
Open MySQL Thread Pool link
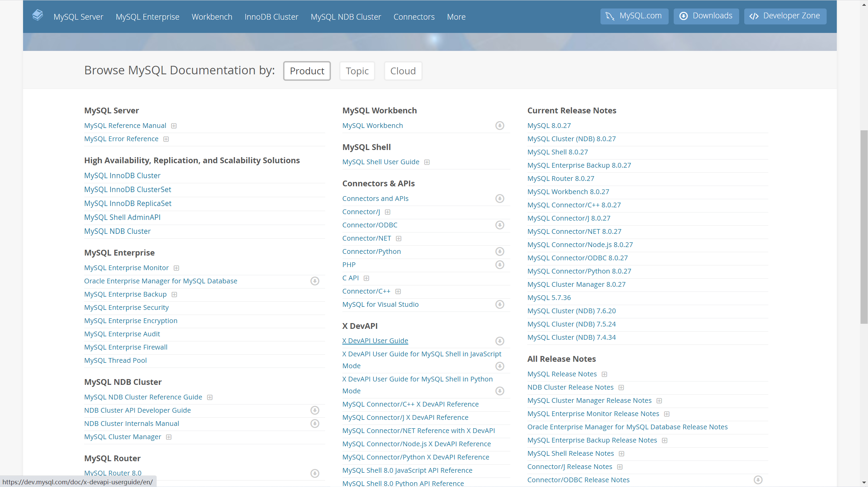click(x=115, y=360)
